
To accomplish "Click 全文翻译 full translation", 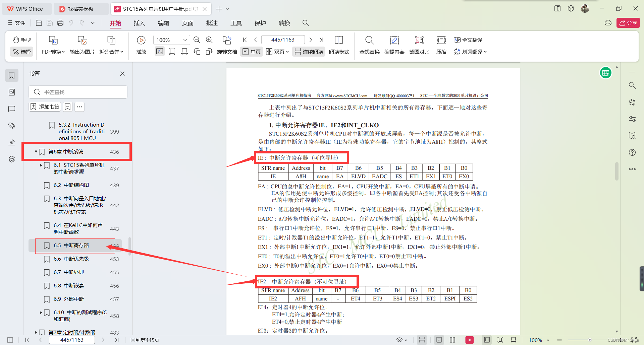I will coord(468,40).
